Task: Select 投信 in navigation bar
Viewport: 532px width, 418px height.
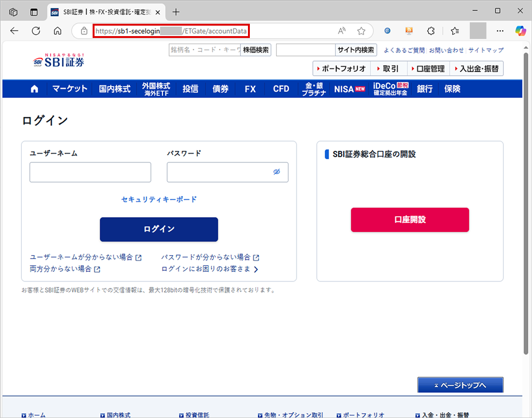Action: (190, 89)
